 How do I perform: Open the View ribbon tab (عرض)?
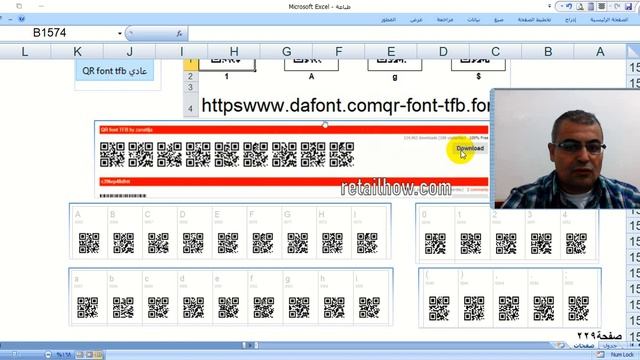click(x=416, y=20)
